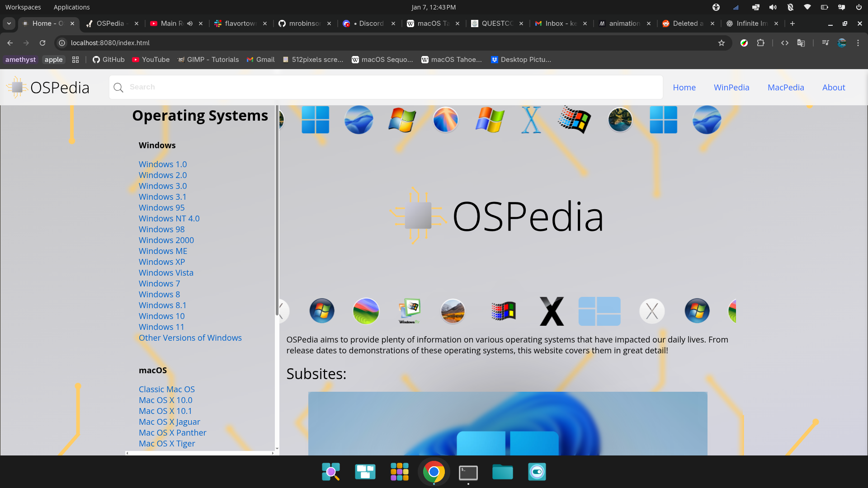Click the OSPedia chip logo in header
This screenshot has width=868, height=488.
pyautogui.click(x=17, y=87)
